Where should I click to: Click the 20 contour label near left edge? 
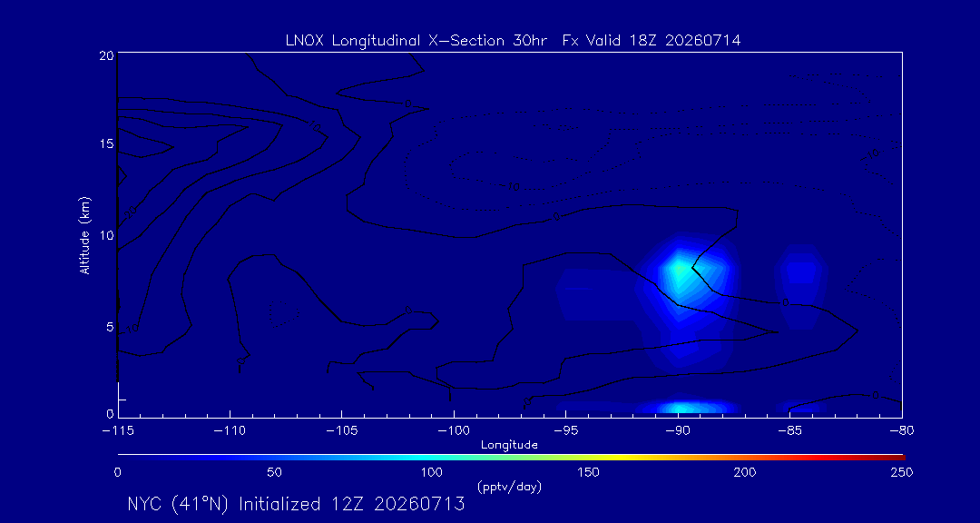[x=130, y=213]
